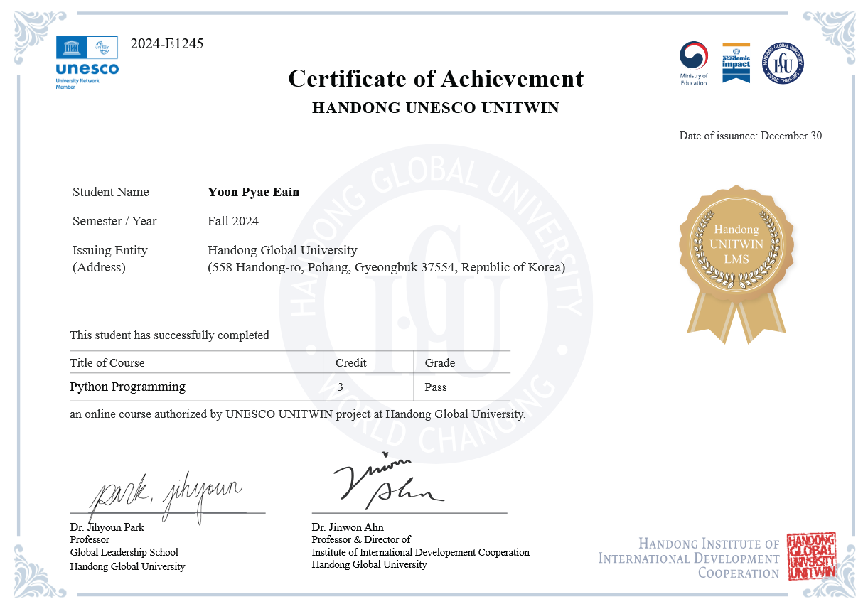Click the Date of issuance December 30 text
Screen dimensions: 868x609
750,136
